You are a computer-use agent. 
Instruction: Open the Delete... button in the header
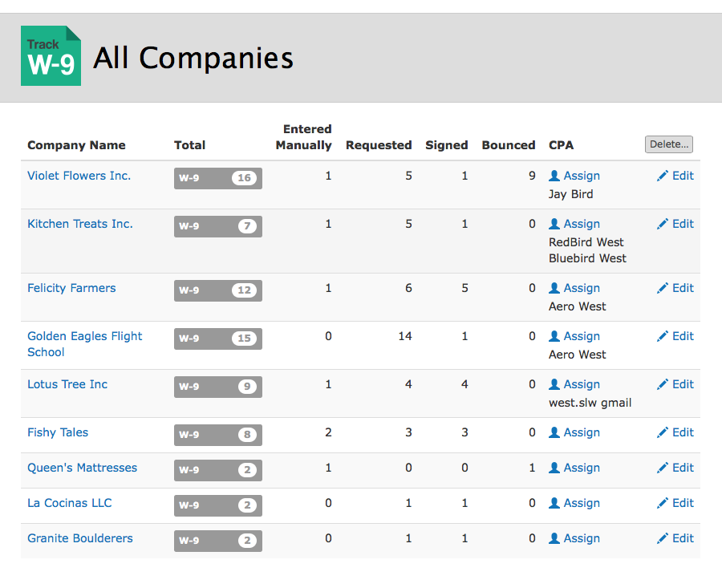668,144
